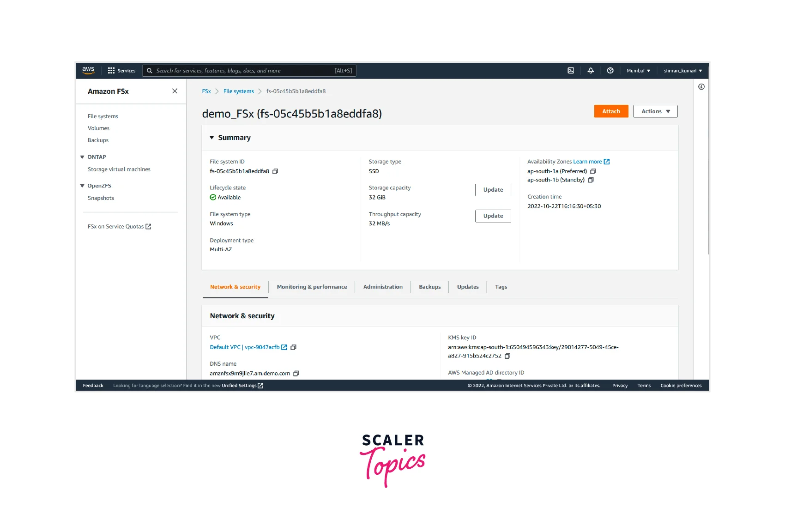This screenshot has width=785, height=532.
Task: Open the Mumbai region selector
Action: coord(638,71)
